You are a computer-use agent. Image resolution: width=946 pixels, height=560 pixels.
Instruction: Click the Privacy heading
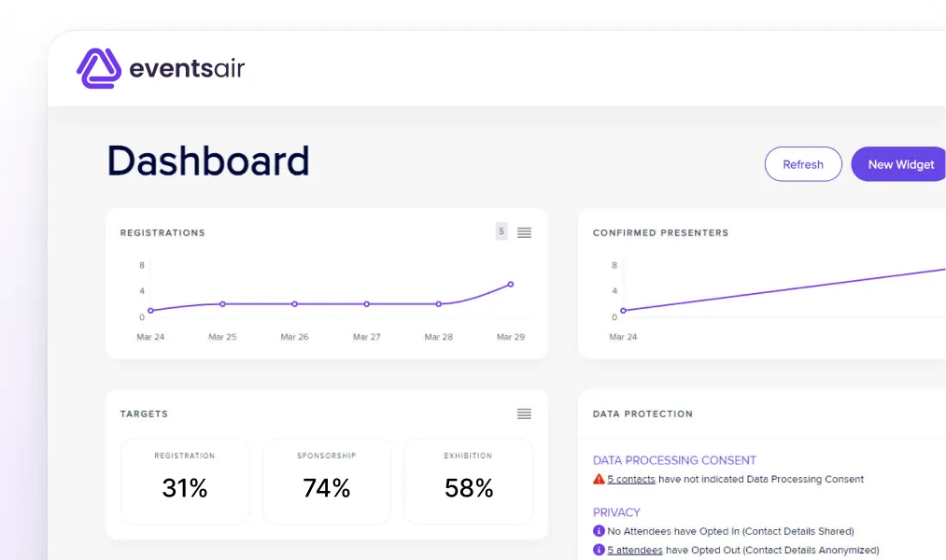616,512
